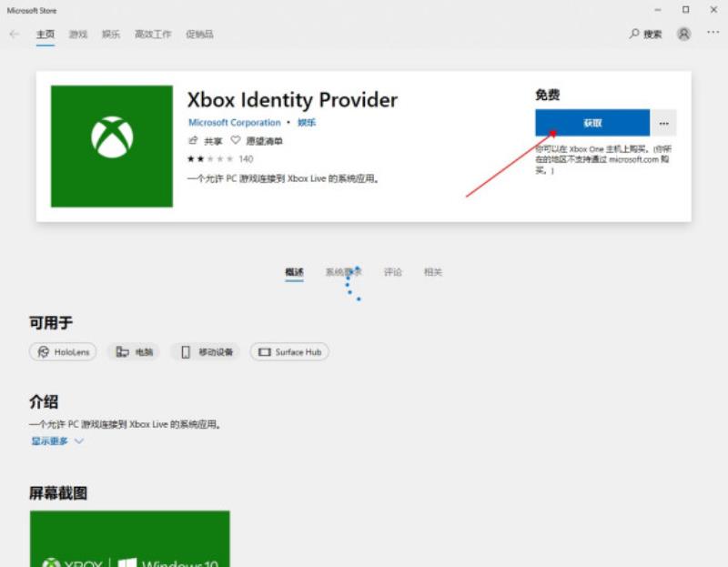This screenshot has height=567, width=728.
Task: Switch to the 概述 section tab
Action: point(294,272)
